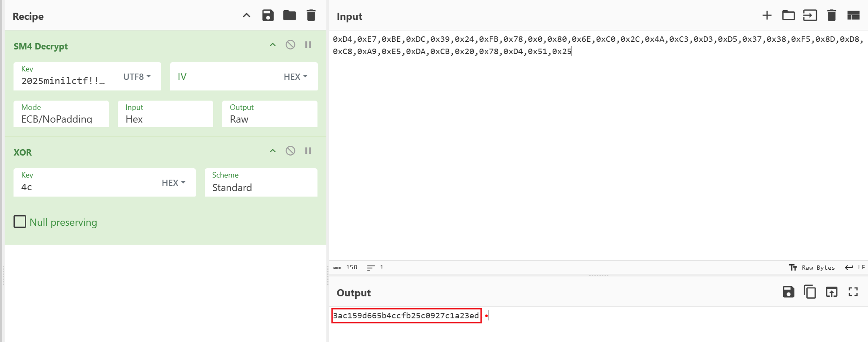Screen dimensions: 868x342
Task: Change the XOR Scheme from Standard
Action: (x=261, y=183)
